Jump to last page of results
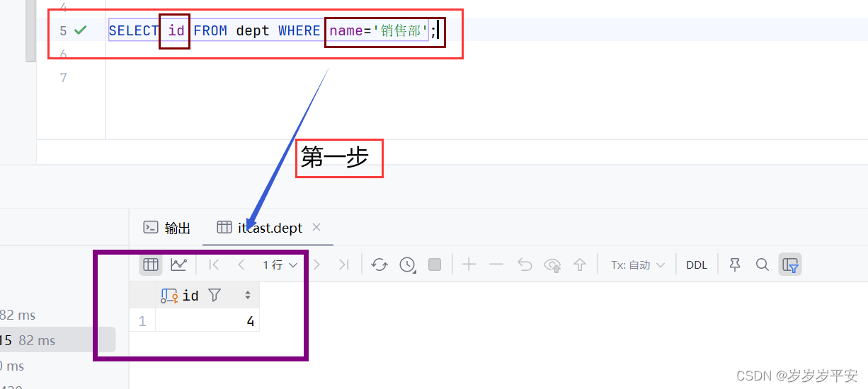Image resolution: width=868 pixels, height=389 pixels. pos(343,265)
